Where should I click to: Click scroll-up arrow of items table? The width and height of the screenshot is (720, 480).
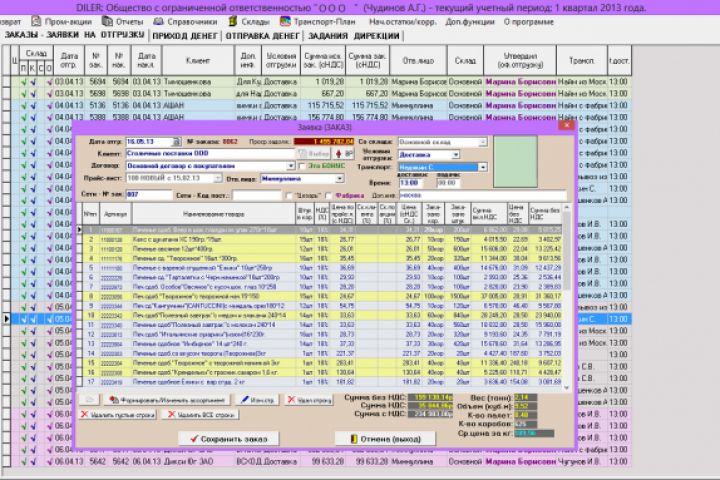566,207
